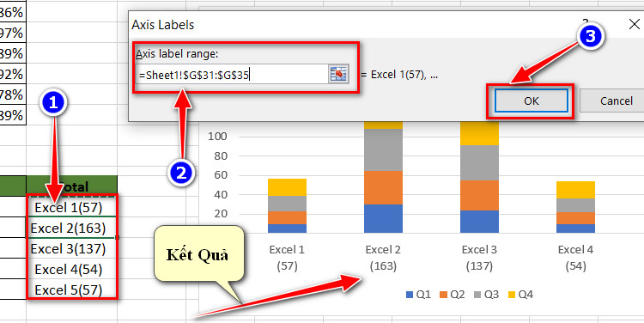
Task: Click the 60 value axis label
Action: tap(220, 175)
